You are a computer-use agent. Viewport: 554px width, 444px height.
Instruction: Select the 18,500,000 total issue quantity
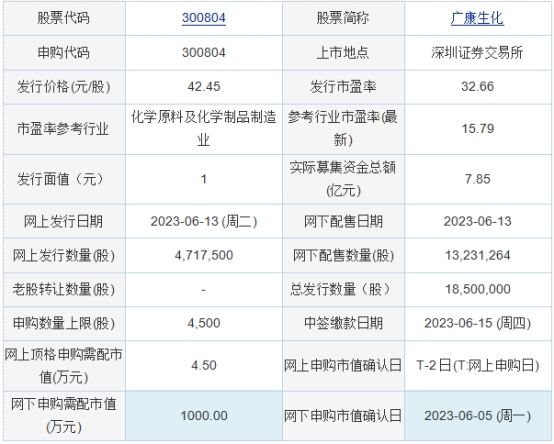coord(477,289)
